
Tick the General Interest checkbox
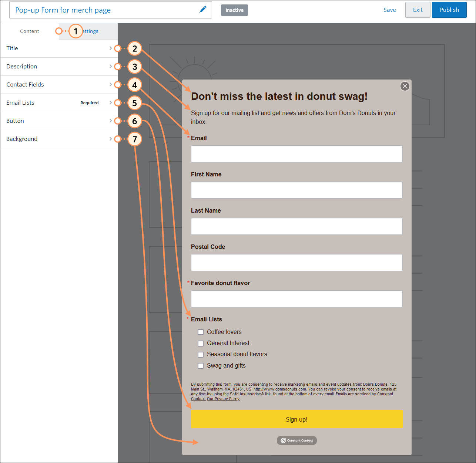click(x=201, y=344)
